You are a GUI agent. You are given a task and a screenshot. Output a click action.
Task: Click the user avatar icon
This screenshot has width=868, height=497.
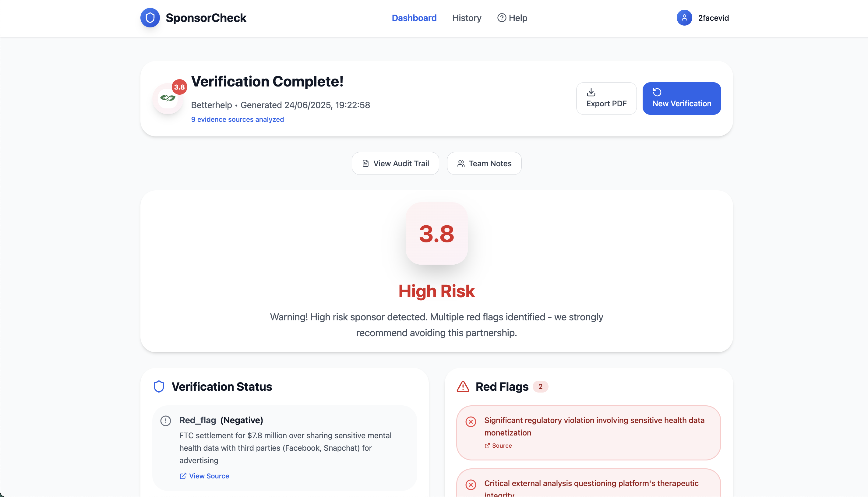tap(684, 18)
